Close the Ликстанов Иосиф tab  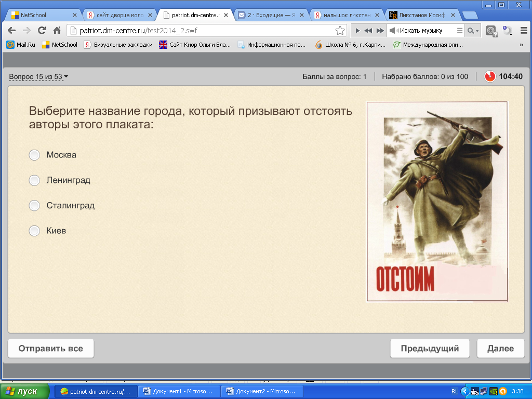click(x=453, y=15)
